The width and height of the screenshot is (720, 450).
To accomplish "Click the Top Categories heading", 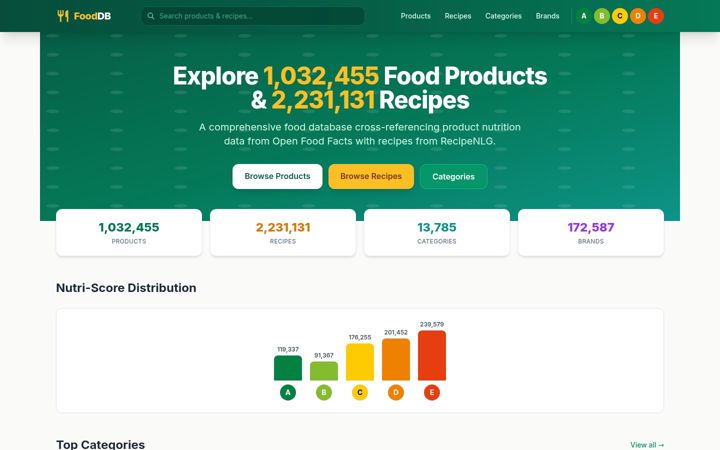I will tap(101, 444).
